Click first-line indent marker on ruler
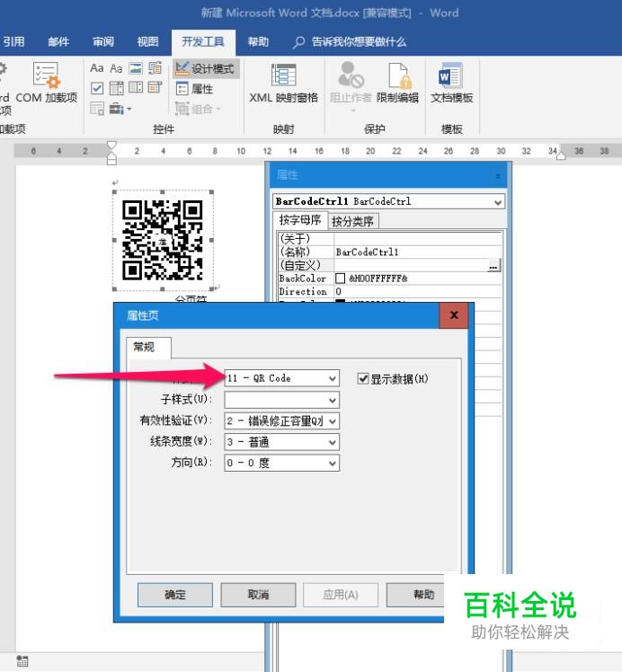The width and height of the screenshot is (622, 672). click(x=111, y=145)
